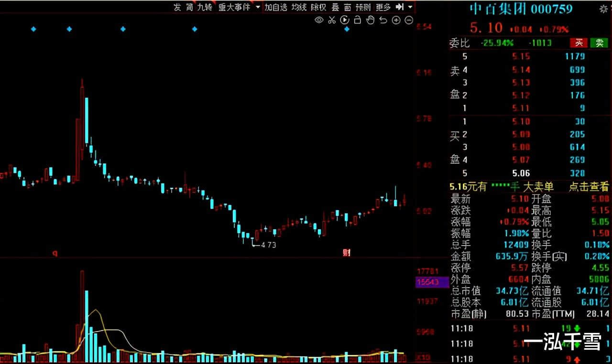612x364 pixels.
Task: Zoom out with the minus circle icon
Action: coord(409,20)
